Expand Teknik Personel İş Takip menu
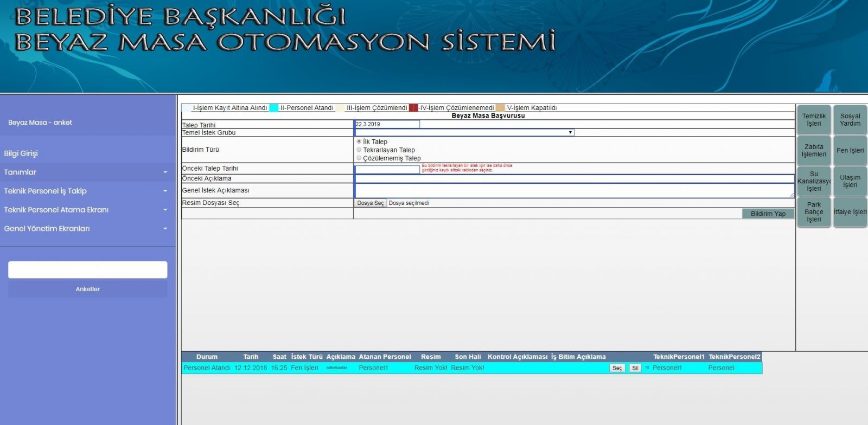 point(87,191)
